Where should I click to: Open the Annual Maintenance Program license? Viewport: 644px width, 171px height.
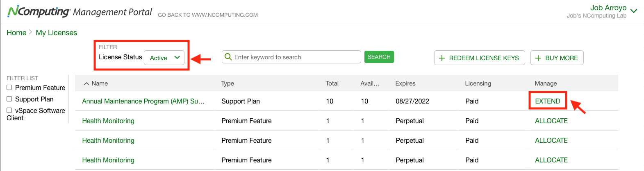143,101
